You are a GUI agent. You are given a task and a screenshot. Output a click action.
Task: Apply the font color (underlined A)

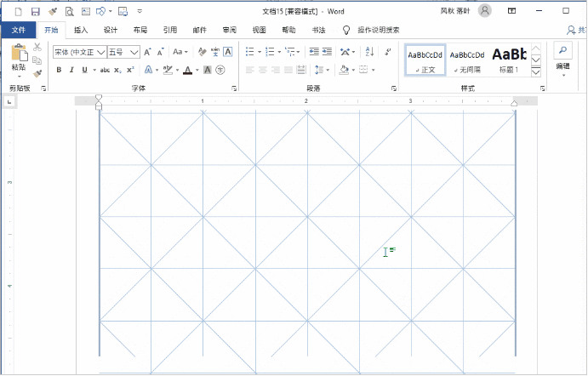pos(188,70)
